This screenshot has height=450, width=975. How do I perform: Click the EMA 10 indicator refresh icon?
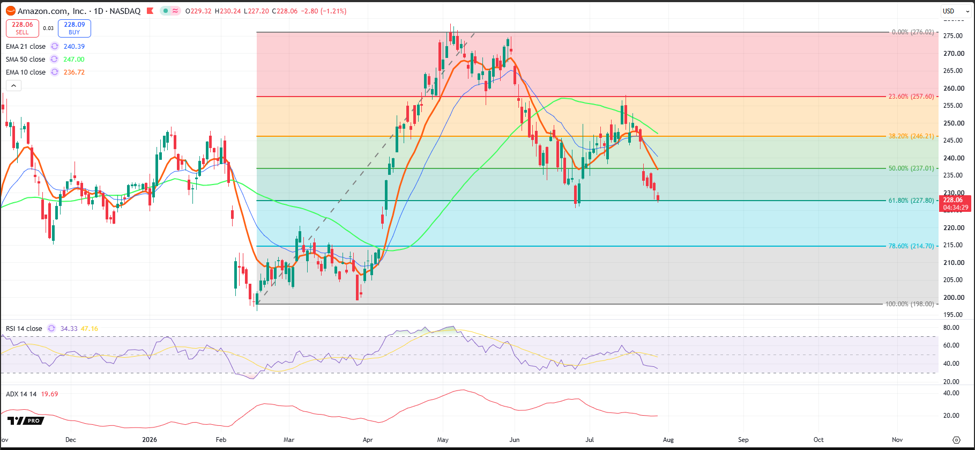tap(55, 72)
